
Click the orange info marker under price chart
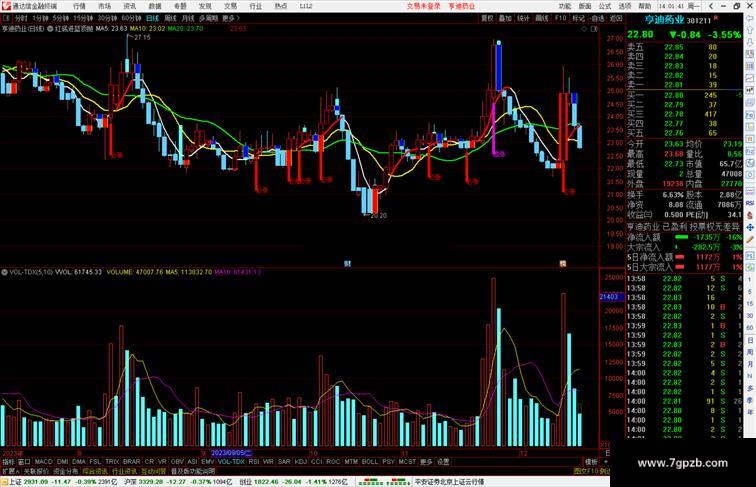pyautogui.click(x=562, y=264)
